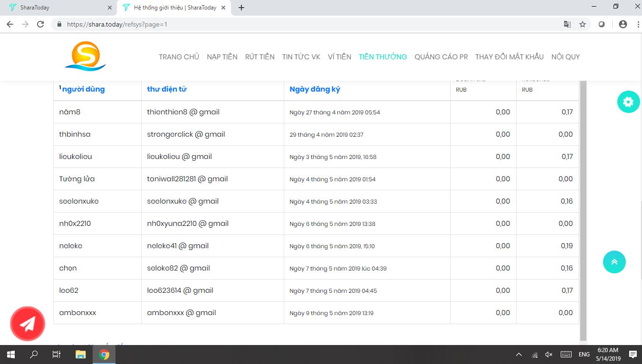Click the 0,19 bonus value in neleke row
The width and height of the screenshot is (642, 364).
pyautogui.click(x=566, y=246)
